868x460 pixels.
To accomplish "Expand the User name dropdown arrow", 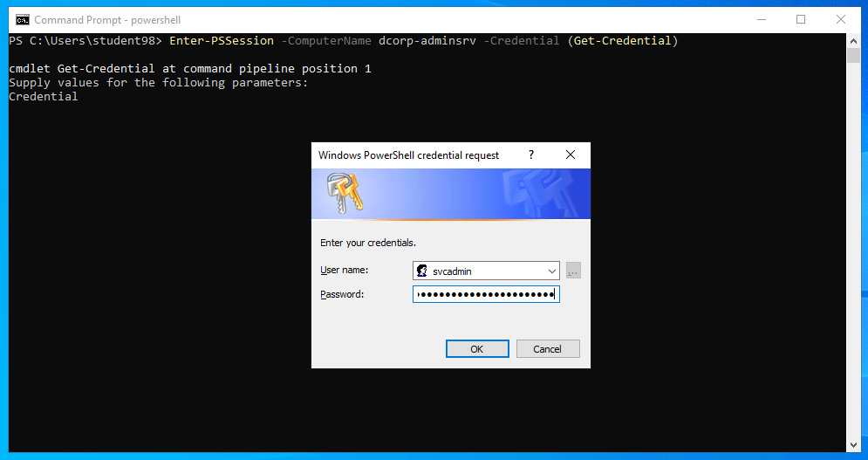I will (551, 271).
